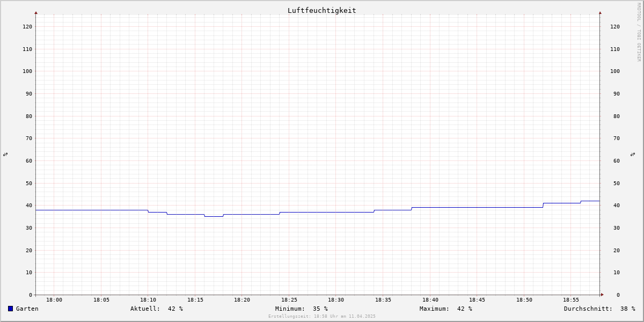Image resolution: width=644 pixels, height=322 pixels.
Task: Click the Luftfeuchtigkeit chart title
Action: pos(322,10)
